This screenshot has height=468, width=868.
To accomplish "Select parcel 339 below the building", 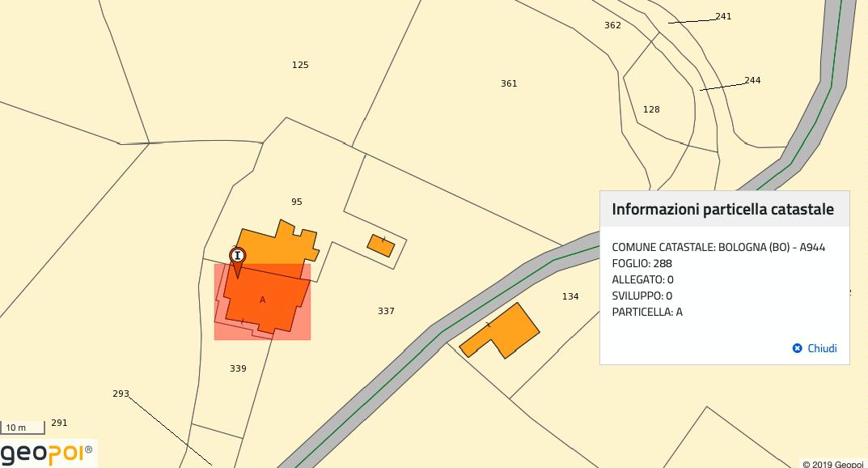I will tap(238, 368).
